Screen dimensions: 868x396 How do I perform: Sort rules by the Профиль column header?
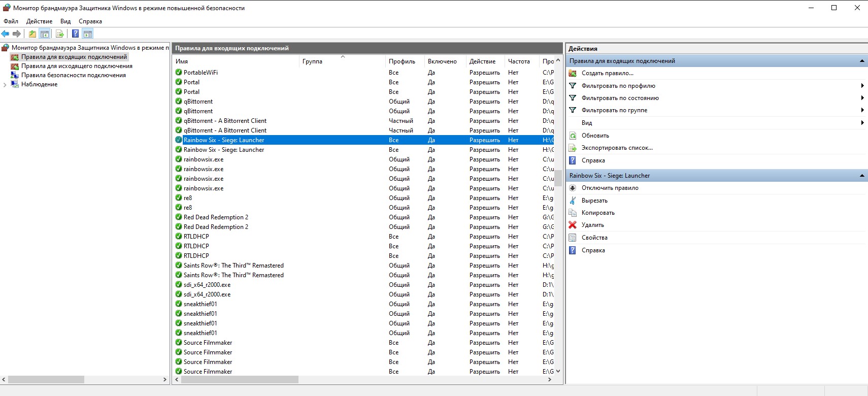point(405,61)
